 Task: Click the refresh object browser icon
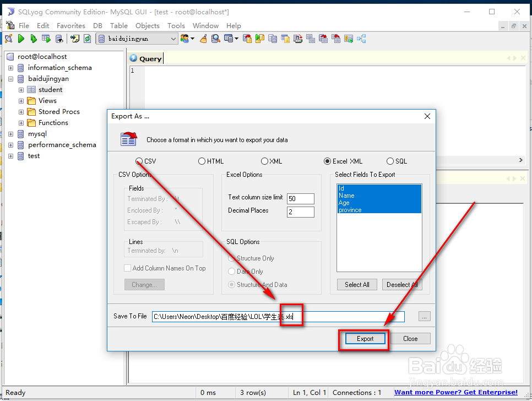[88, 39]
